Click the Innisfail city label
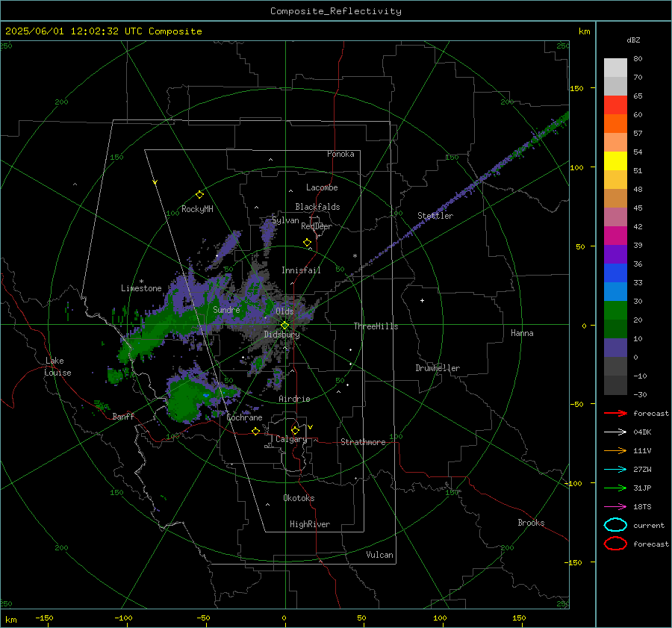Viewport: 672px width, 628px height. click(x=301, y=270)
